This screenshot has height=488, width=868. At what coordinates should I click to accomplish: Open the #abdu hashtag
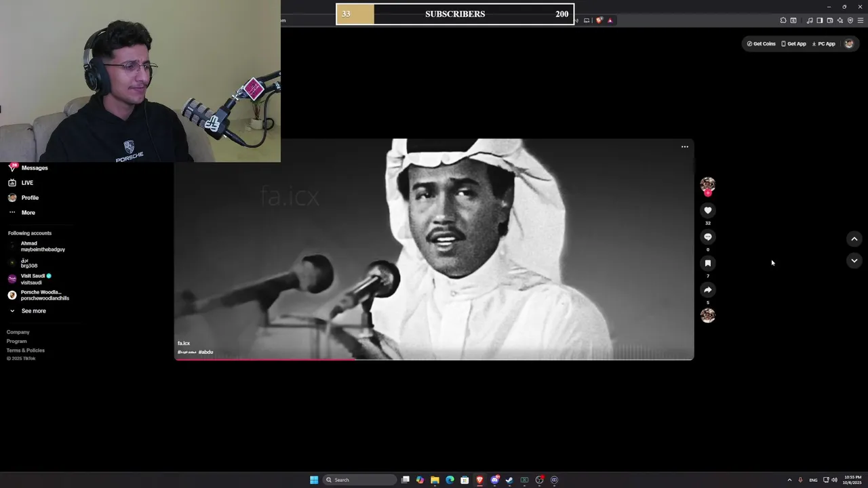[206, 352]
